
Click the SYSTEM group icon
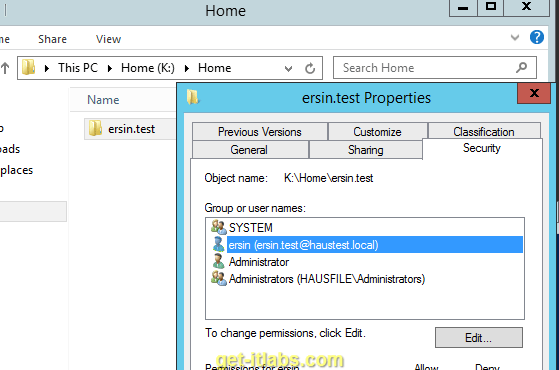[x=219, y=227]
